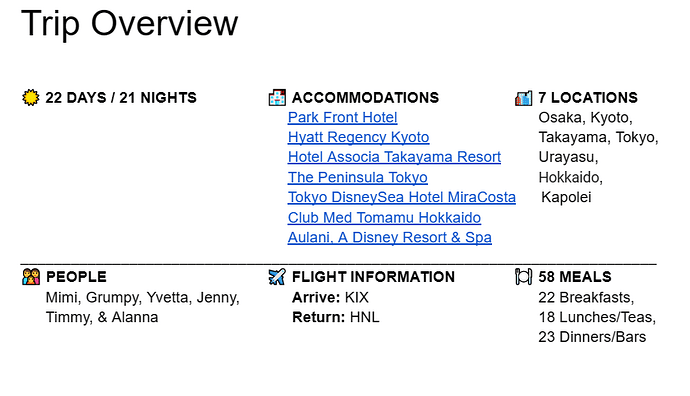Click the Trip Overview title
This screenshot has width=690, height=396.
pos(129,23)
